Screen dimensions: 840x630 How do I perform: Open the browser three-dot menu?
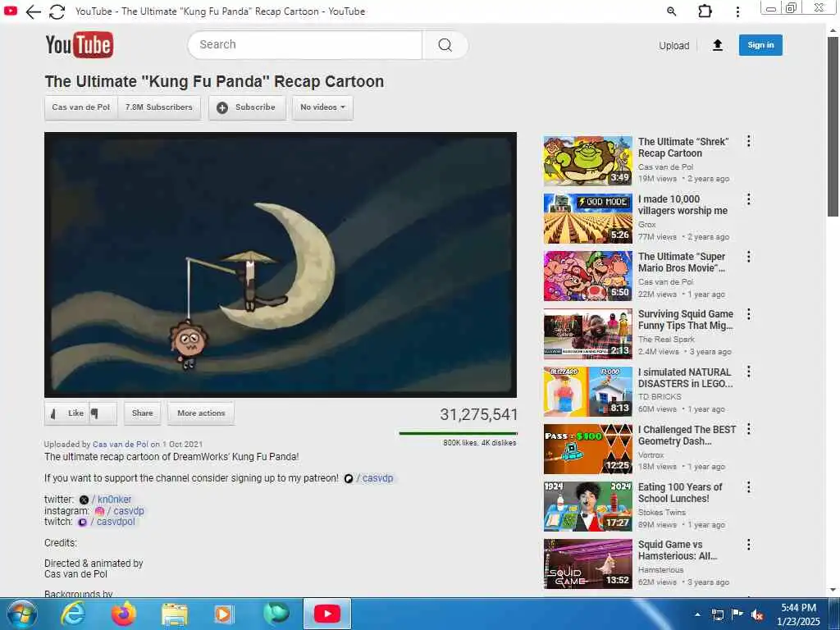coord(737,11)
